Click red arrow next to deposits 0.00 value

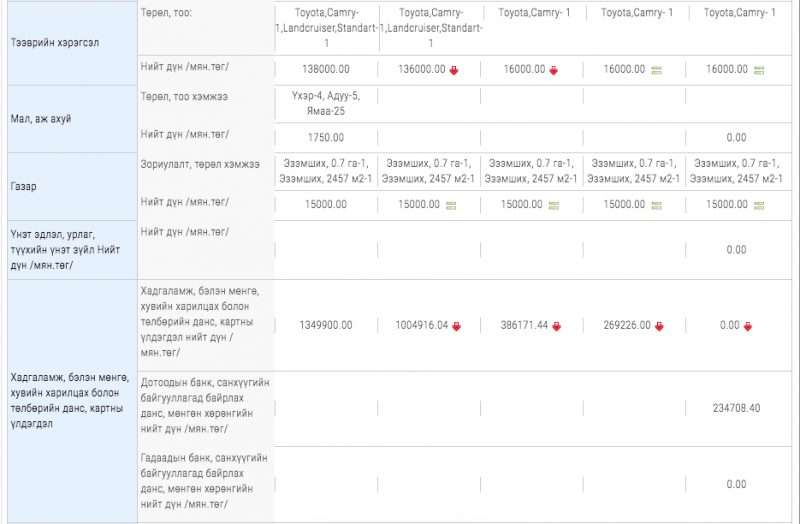pos(747,326)
